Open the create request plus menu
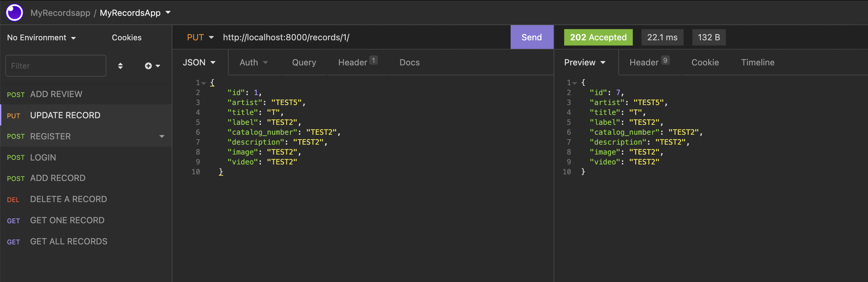This screenshot has height=282, width=868. (x=152, y=66)
